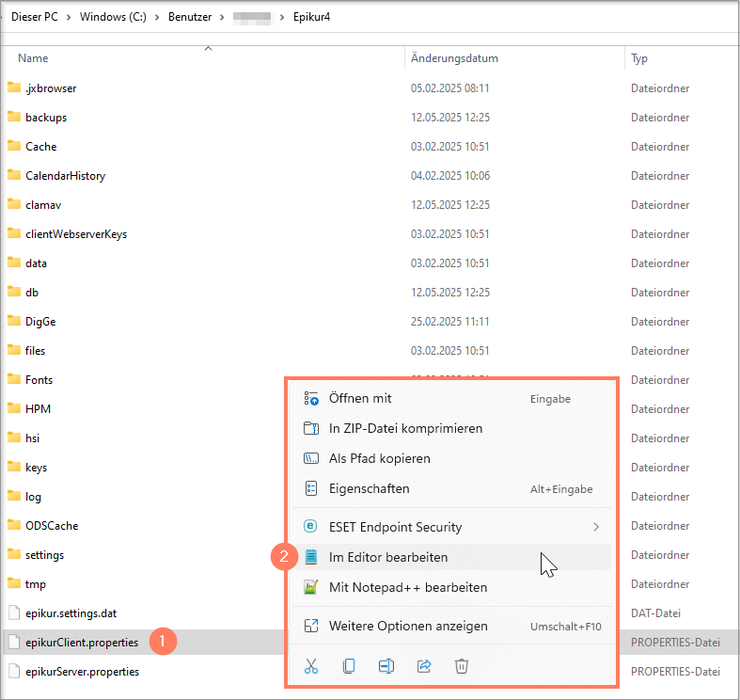Click the epikur.settings.dat file icon
The image size is (740, 700).
[15, 613]
